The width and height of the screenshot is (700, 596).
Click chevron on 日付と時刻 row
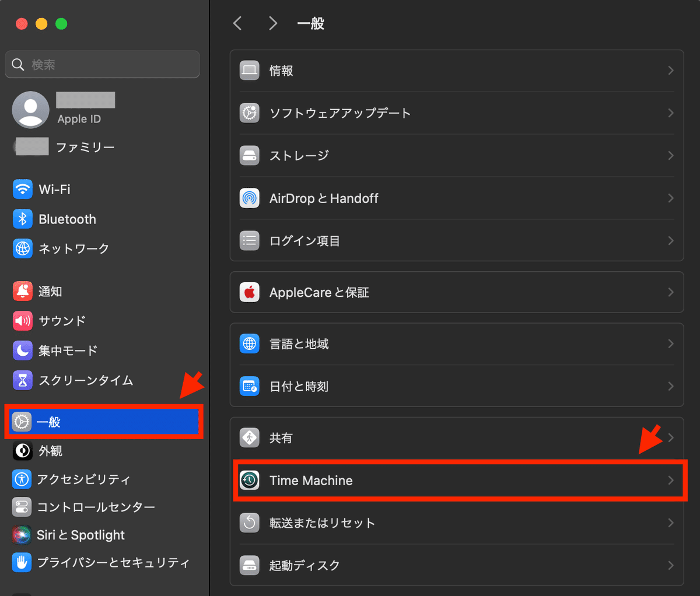(671, 386)
